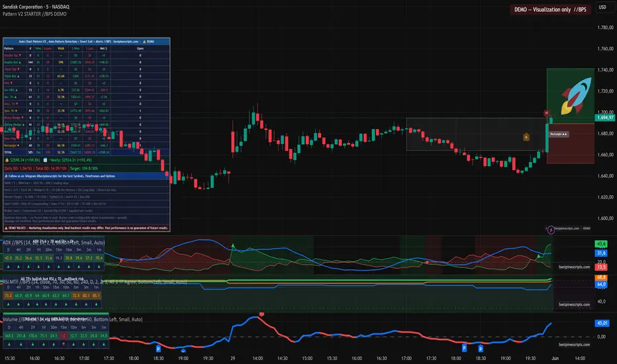This screenshot has height=364, width=617.
Task: Click the TOTAL row in pattern table
Action: (86, 152)
